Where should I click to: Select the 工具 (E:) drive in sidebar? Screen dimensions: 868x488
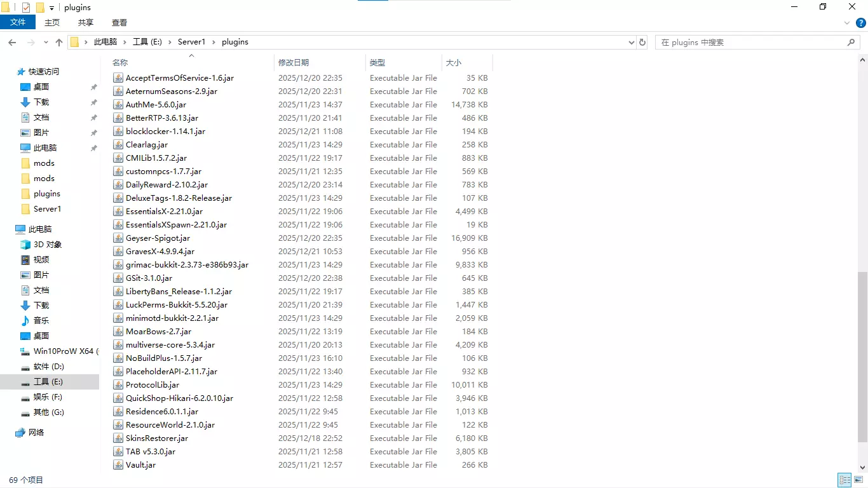pyautogui.click(x=48, y=382)
